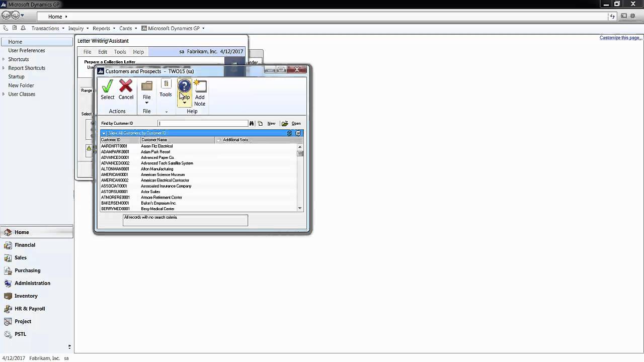The width and height of the screenshot is (644, 362).
Task: Click the forward navigation arrow button
Action: click(15, 16)
